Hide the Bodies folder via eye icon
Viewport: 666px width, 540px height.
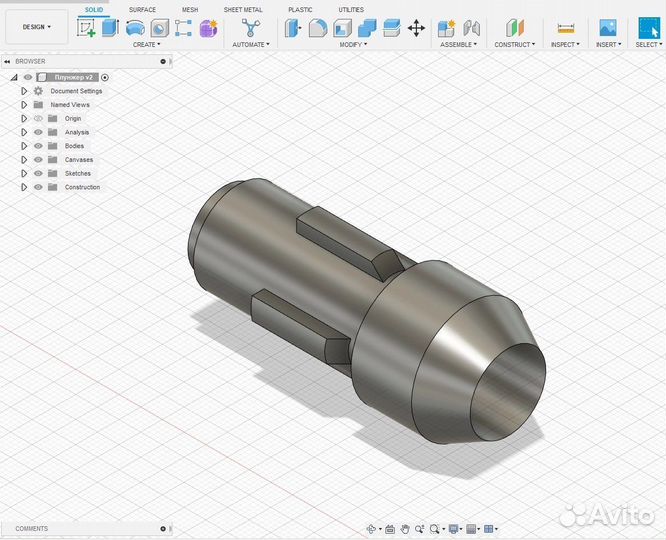point(38,146)
